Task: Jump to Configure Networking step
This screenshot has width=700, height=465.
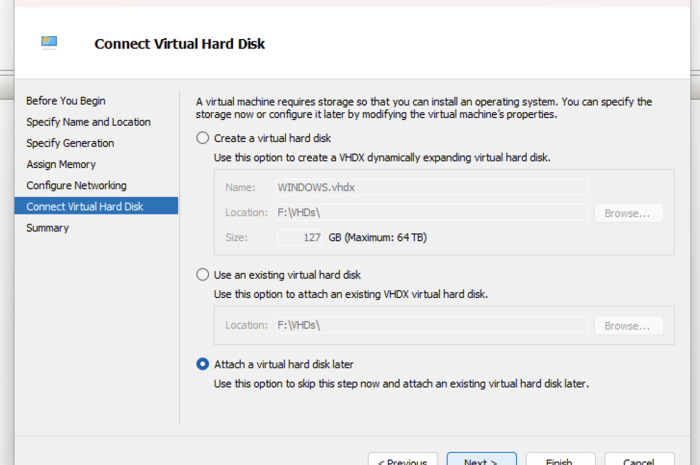Action: pos(76,185)
